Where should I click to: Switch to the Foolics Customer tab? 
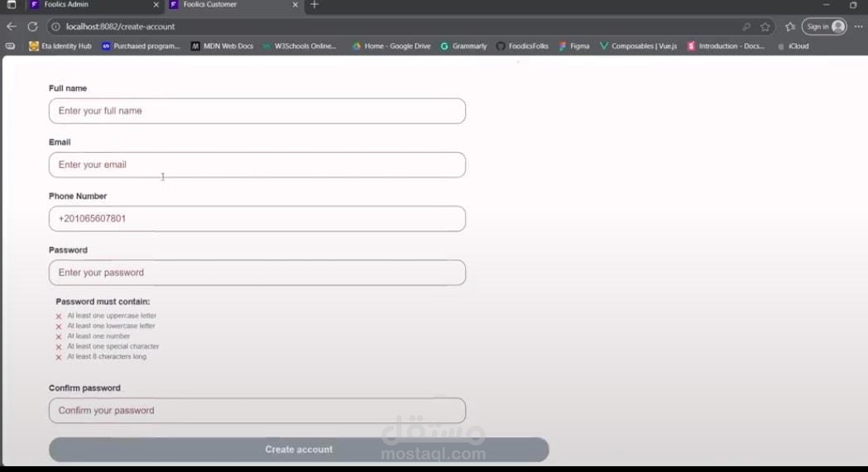click(234, 4)
